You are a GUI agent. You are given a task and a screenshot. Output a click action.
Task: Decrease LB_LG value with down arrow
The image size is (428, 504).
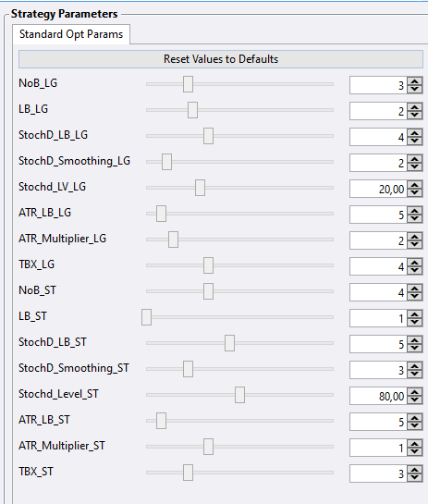click(x=415, y=116)
